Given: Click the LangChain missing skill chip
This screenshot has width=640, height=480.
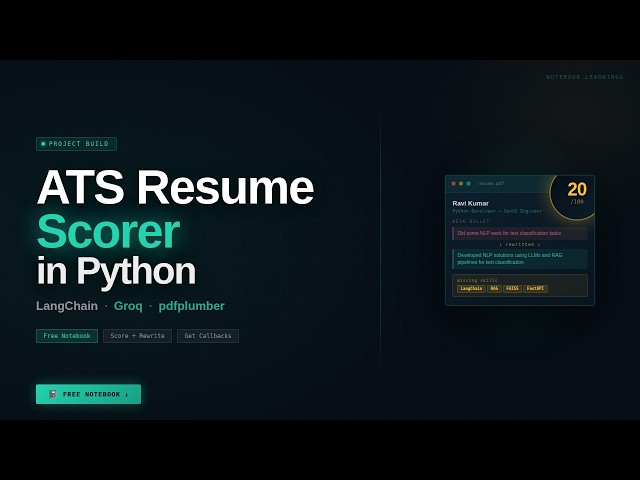Looking at the screenshot, I should point(471,289).
